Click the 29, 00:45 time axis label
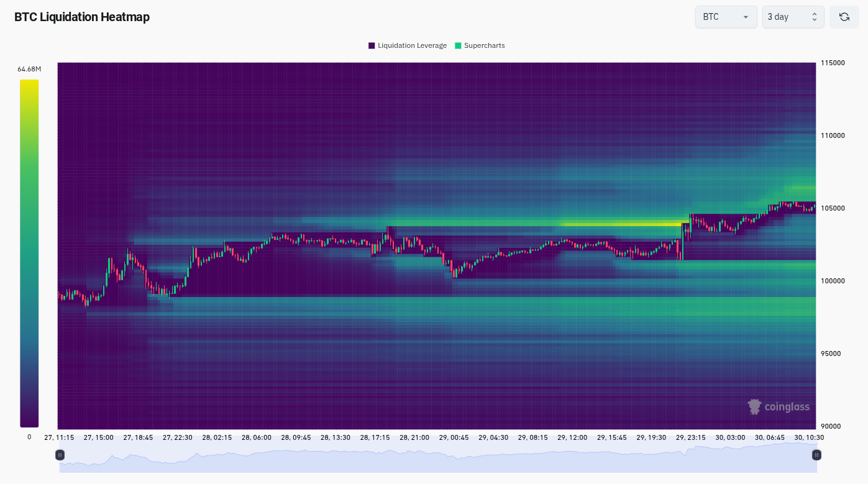This screenshot has width=868, height=484. 454,437
